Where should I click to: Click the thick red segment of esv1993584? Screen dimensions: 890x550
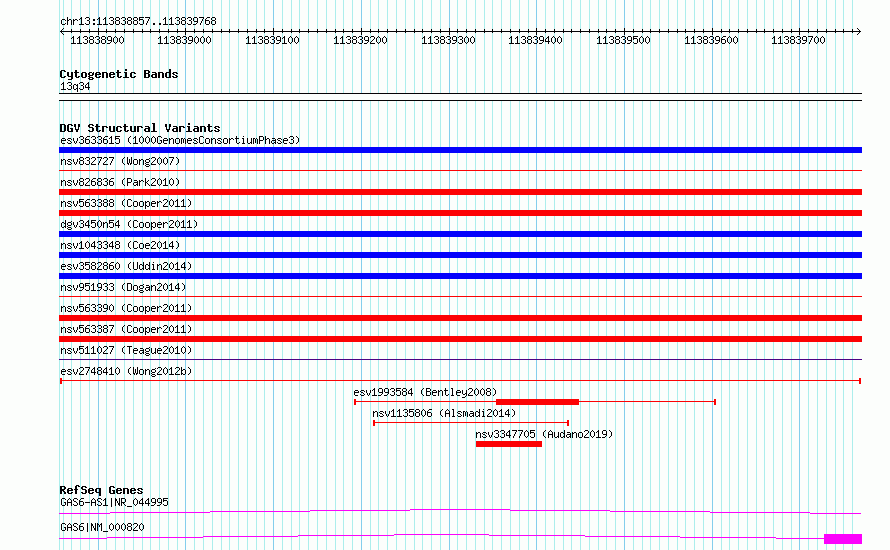(538, 402)
